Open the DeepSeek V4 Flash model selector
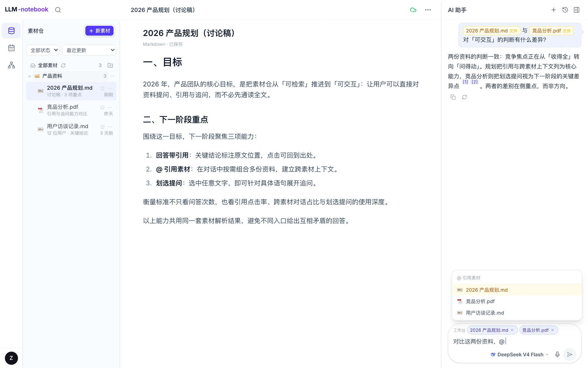The height and width of the screenshot is (368, 588). point(519,354)
